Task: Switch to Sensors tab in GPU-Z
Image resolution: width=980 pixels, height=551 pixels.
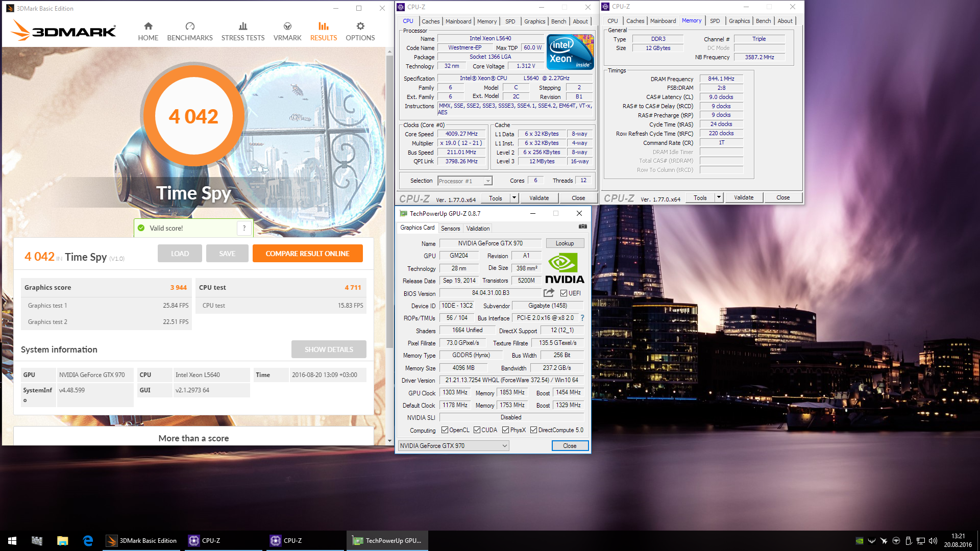Action: [450, 229]
